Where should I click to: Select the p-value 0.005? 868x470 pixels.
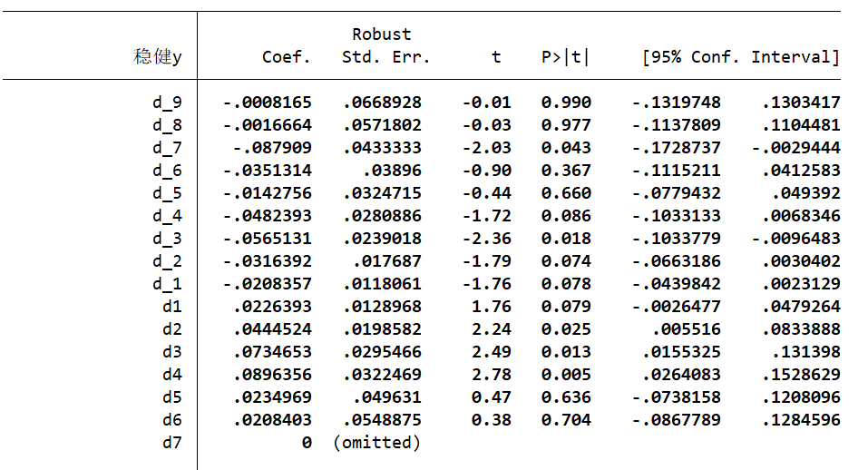click(566, 375)
